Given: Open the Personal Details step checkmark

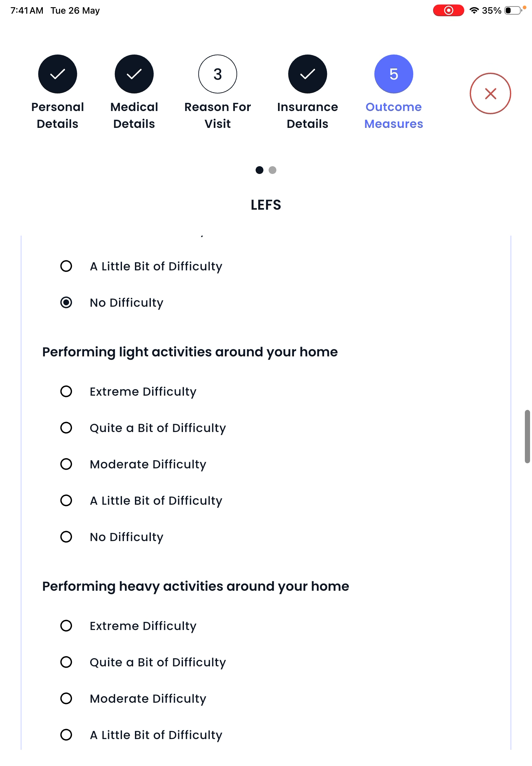Looking at the screenshot, I should click(58, 74).
